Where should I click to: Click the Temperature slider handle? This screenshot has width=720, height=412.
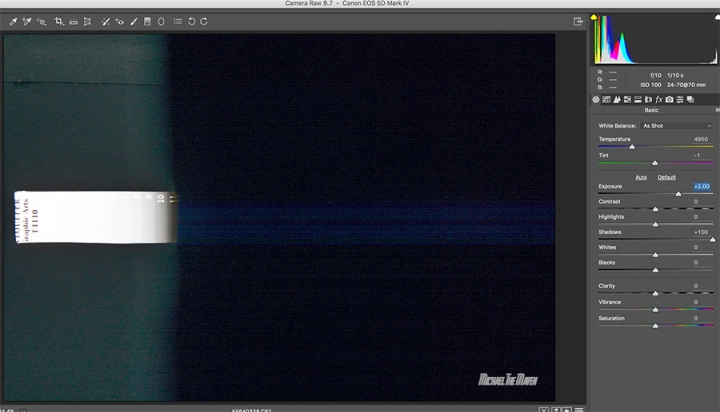click(632, 147)
